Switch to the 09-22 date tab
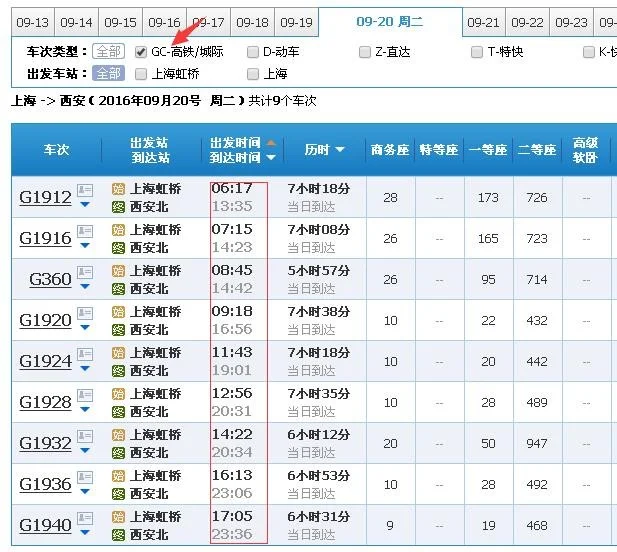This screenshot has width=617, height=552. 527,22
